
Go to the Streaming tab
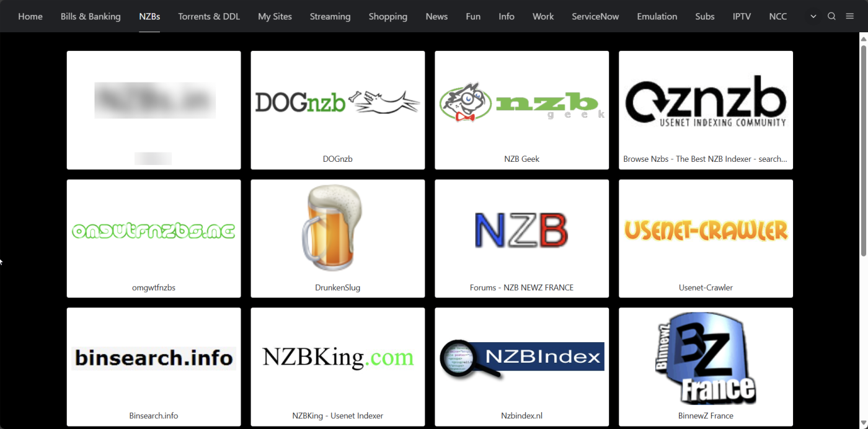(330, 16)
